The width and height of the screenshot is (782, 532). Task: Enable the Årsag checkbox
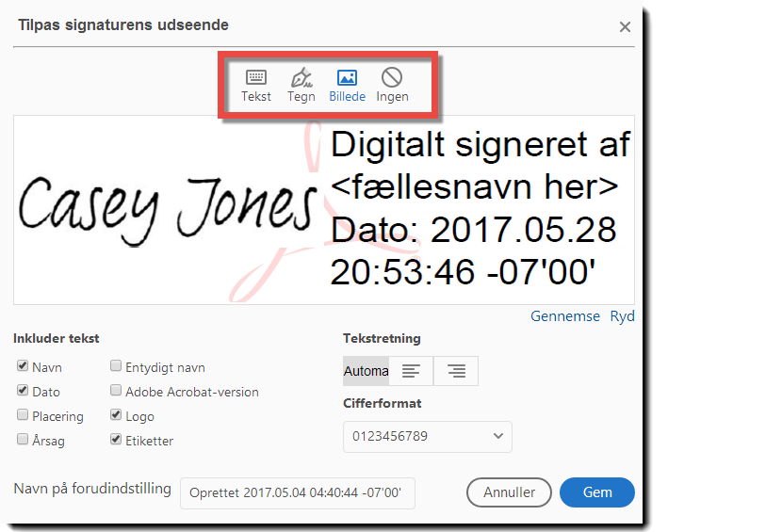click(23, 439)
